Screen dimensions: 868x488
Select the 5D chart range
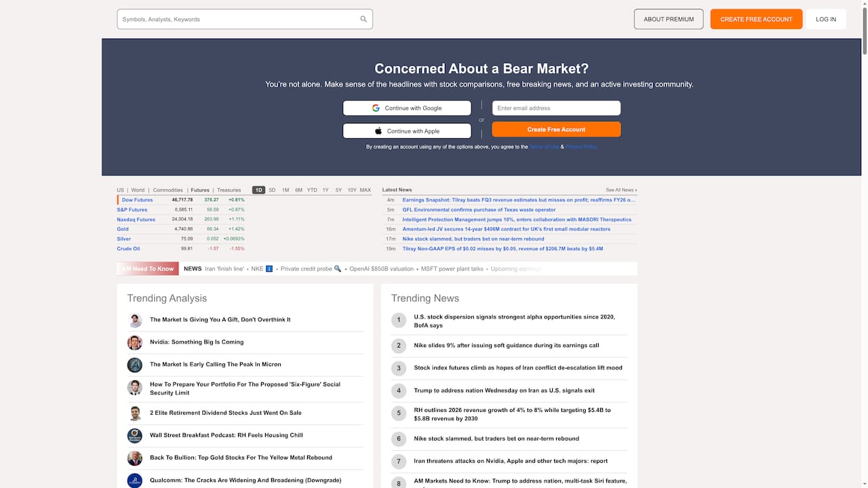tap(272, 190)
